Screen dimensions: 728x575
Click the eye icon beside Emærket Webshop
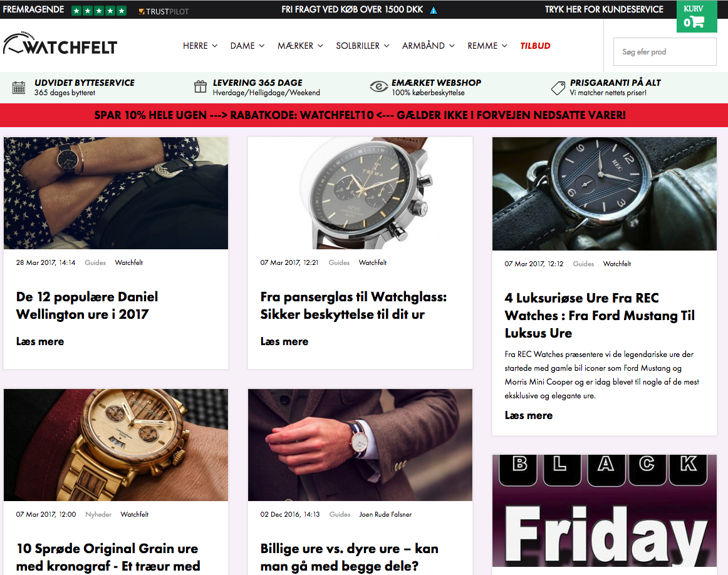click(x=378, y=86)
